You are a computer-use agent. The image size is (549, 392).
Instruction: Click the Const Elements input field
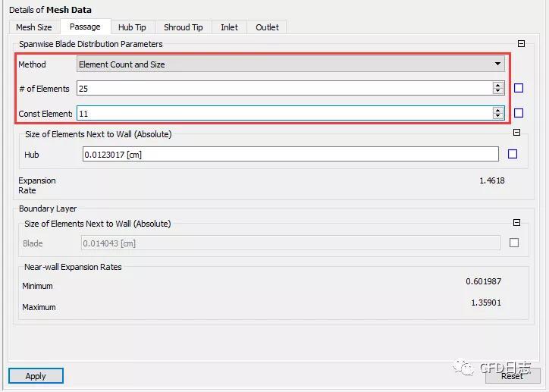pyautogui.click(x=284, y=114)
